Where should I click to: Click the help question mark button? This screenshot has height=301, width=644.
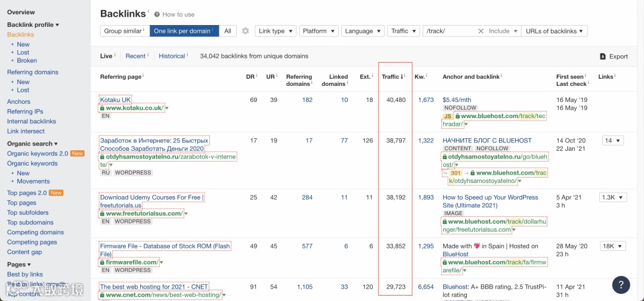[621, 284]
